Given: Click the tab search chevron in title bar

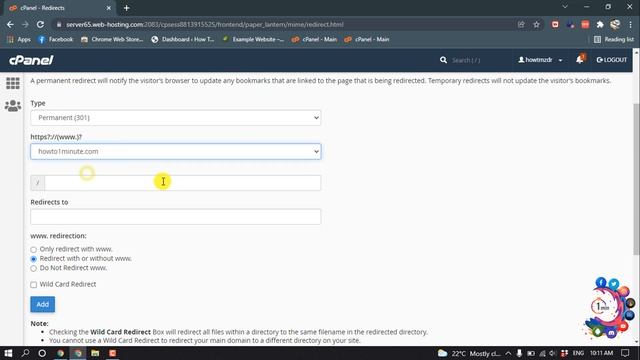Looking at the screenshot, I should click(565, 7).
